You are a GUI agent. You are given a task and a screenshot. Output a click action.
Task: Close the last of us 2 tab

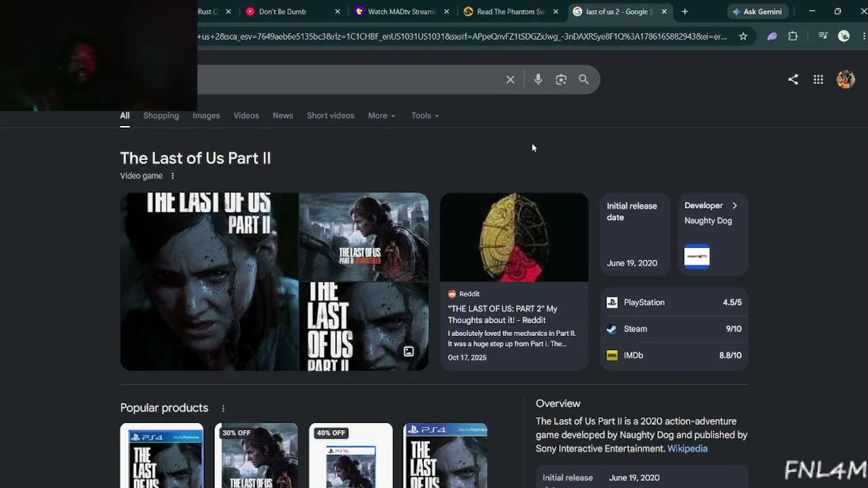pos(664,12)
